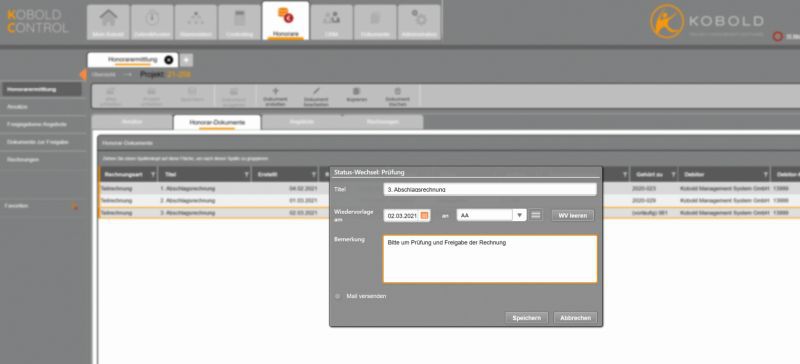Enable the Mail versenden option

pos(337,296)
